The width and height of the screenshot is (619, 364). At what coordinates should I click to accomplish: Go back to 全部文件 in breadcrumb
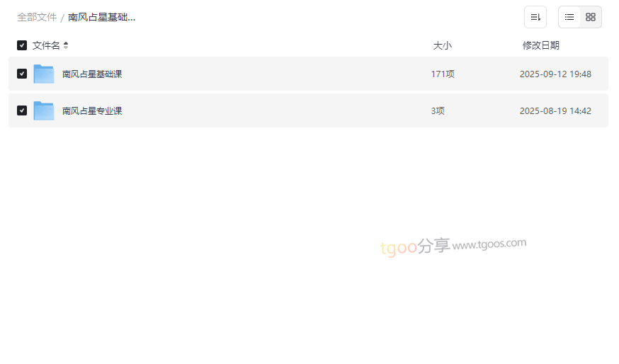pos(37,17)
